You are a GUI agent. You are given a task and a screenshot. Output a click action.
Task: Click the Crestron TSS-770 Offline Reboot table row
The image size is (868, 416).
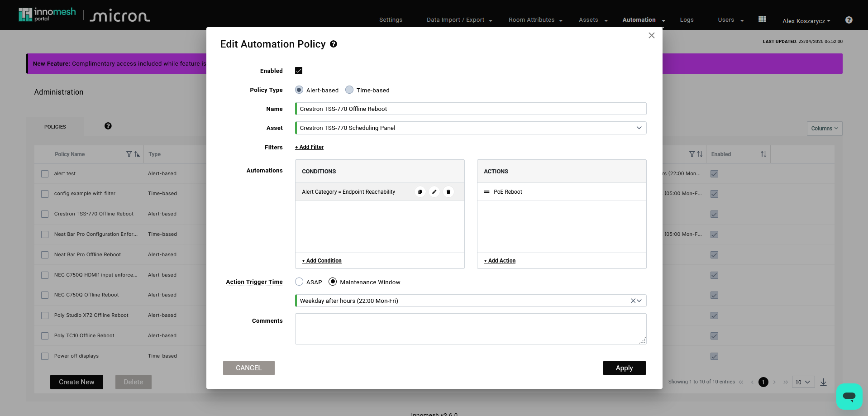tap(120, 214)
